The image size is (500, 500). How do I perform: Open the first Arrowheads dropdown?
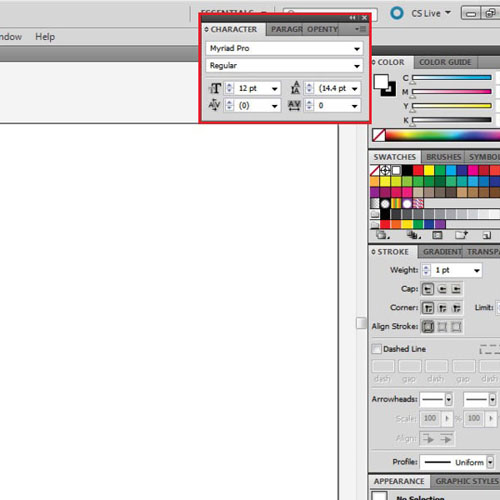(448, 399)
